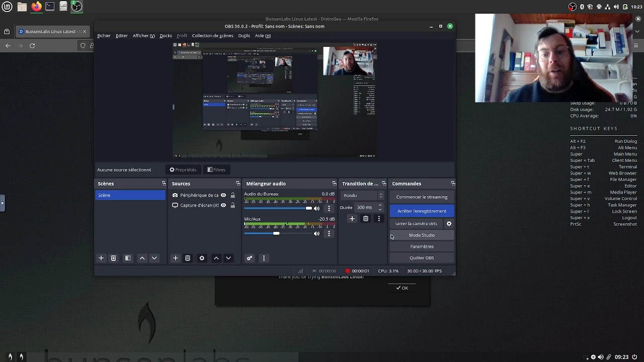Add a new source with plus icon
The width and height of the screenshot is (644, 362).
[175, 258]
